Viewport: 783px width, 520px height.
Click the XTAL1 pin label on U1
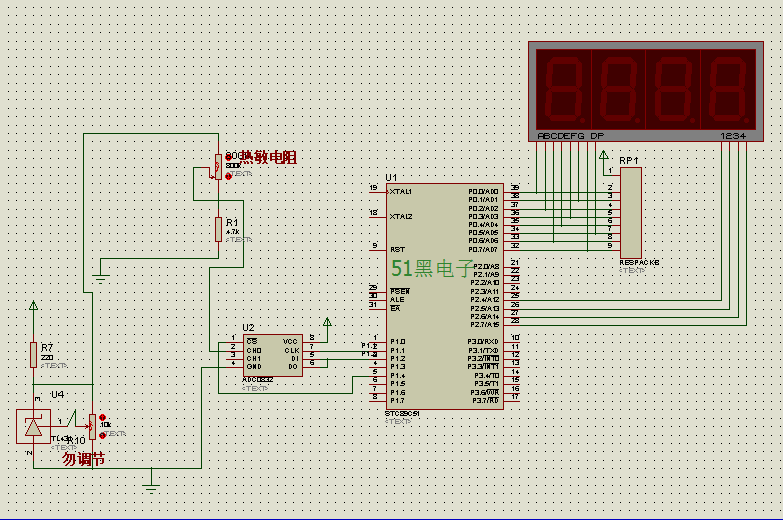click(400, 192)
